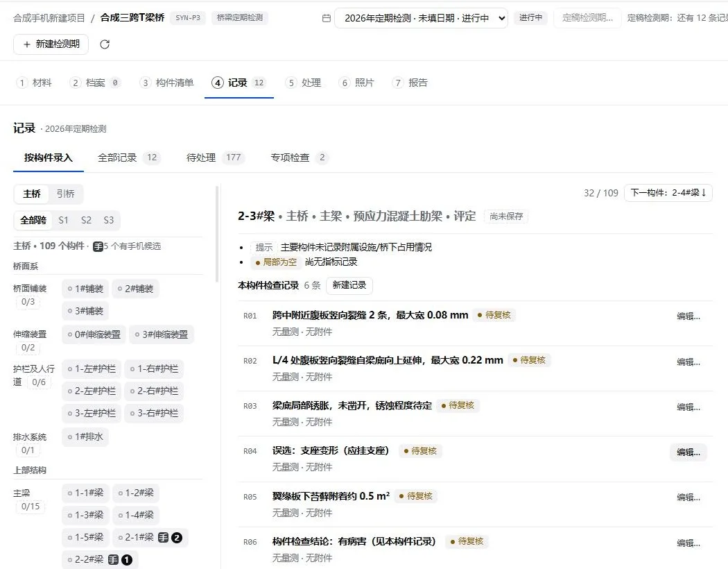Select component 1-2#梁
This screenshot has height=569, width=728.
(x=136, y=493)
